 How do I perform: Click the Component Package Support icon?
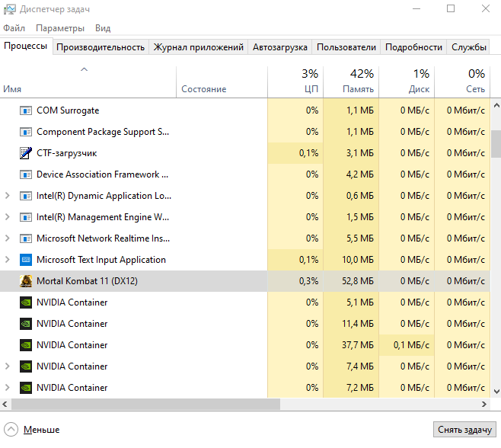click(x=26, y=132)
